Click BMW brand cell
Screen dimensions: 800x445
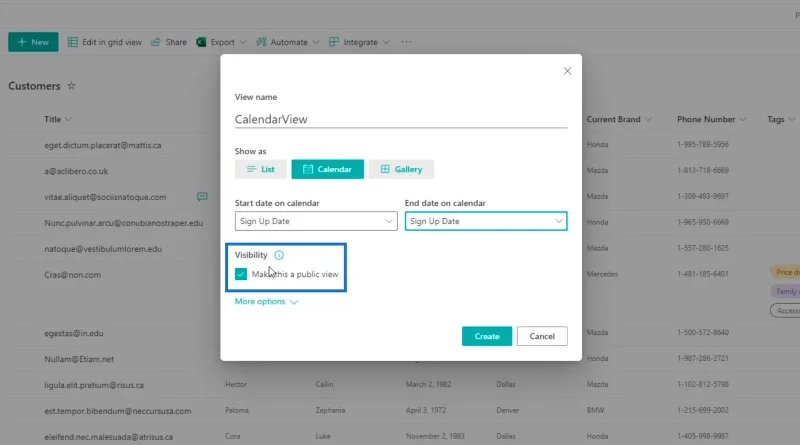point(595,410)
